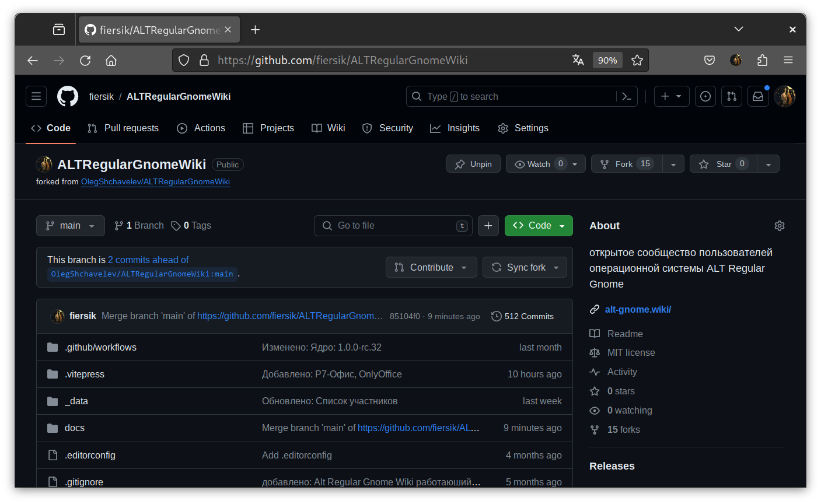The width and height of the screenshot is (821, 504).
Task: Fork the repository
Action: point(627,164)
